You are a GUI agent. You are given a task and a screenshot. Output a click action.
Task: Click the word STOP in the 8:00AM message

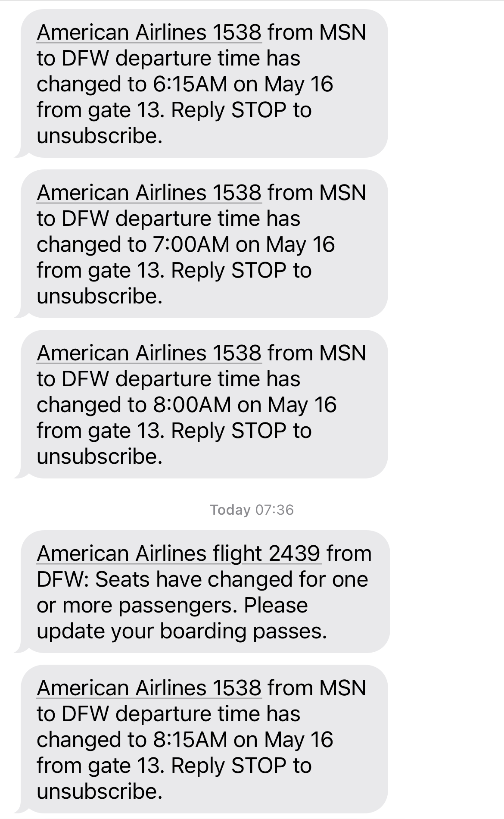[259, 431]
